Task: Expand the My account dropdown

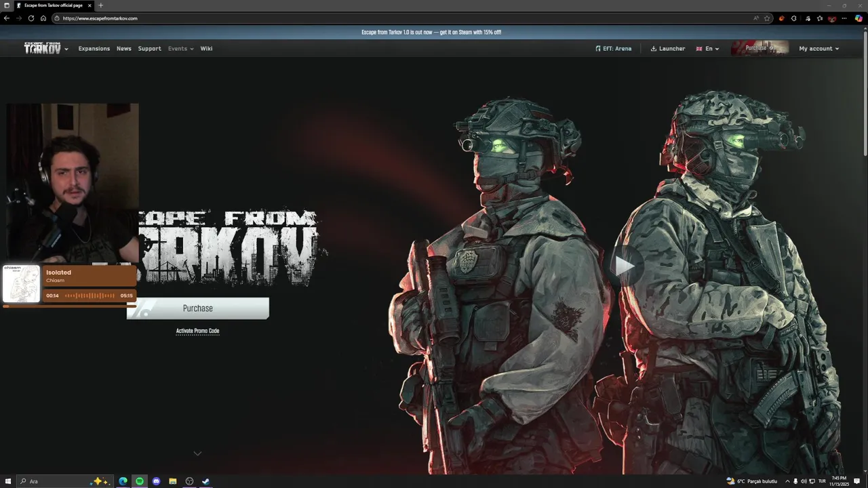Action: 819,49
